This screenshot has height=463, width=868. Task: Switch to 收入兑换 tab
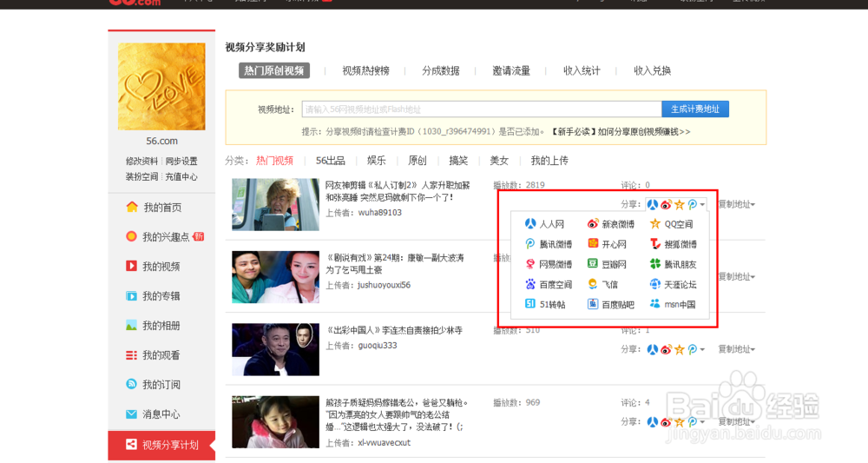[x=652, y=71]
